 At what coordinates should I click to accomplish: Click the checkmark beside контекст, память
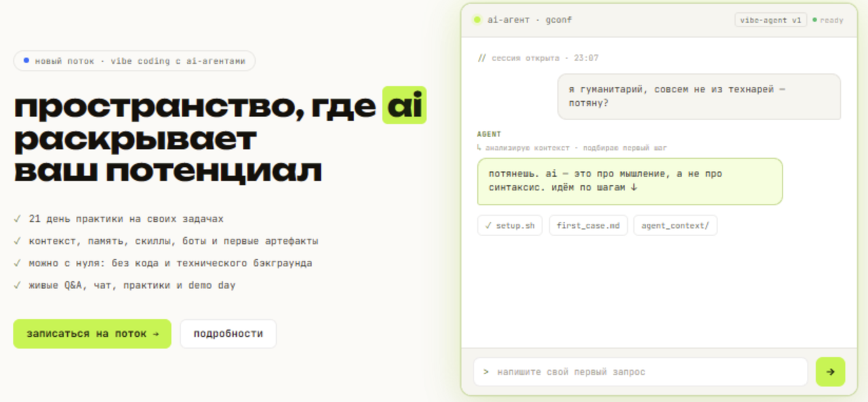17,241
